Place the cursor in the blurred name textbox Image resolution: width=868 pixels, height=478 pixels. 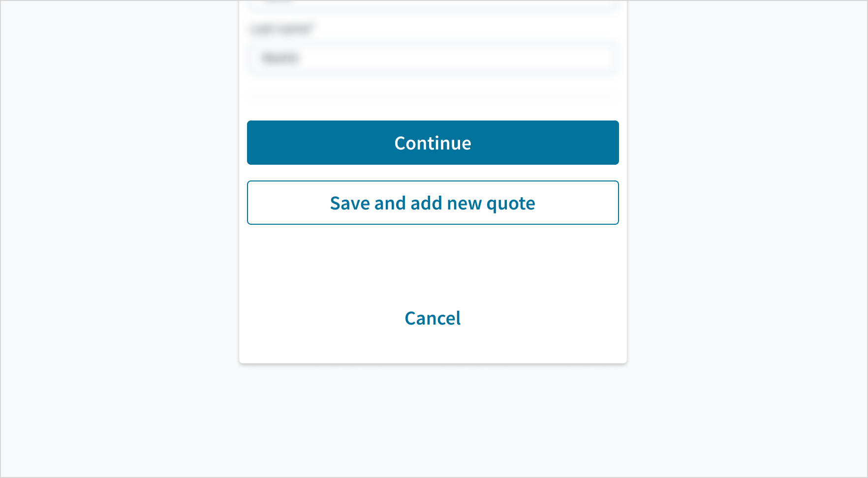coord(433,58)
